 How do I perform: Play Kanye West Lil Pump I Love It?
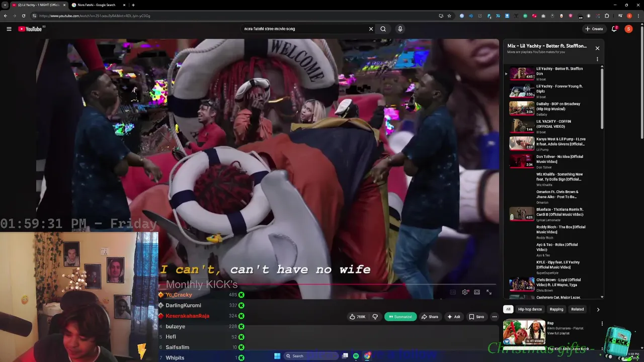pyautogui.click(x=547, y=144)
